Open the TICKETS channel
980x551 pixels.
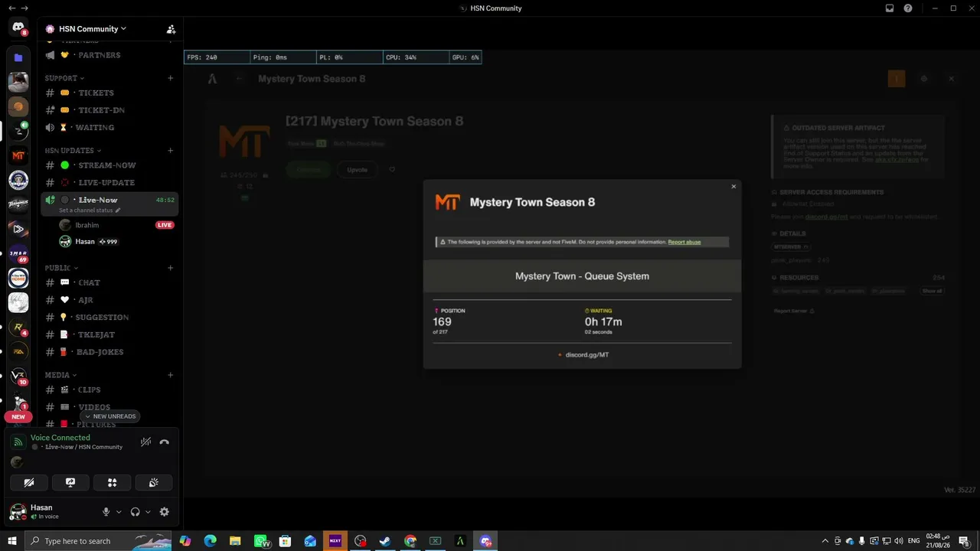pyautogui.click(x=109, y=93)
